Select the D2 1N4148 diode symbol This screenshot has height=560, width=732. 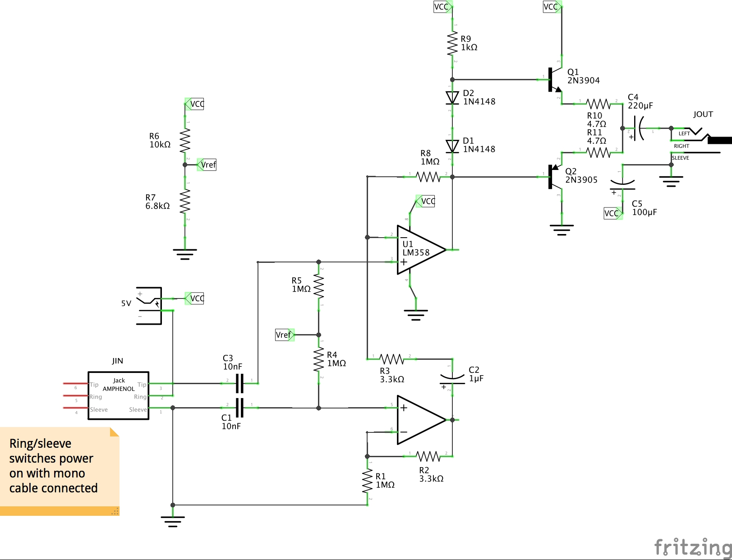click(452, 97)
